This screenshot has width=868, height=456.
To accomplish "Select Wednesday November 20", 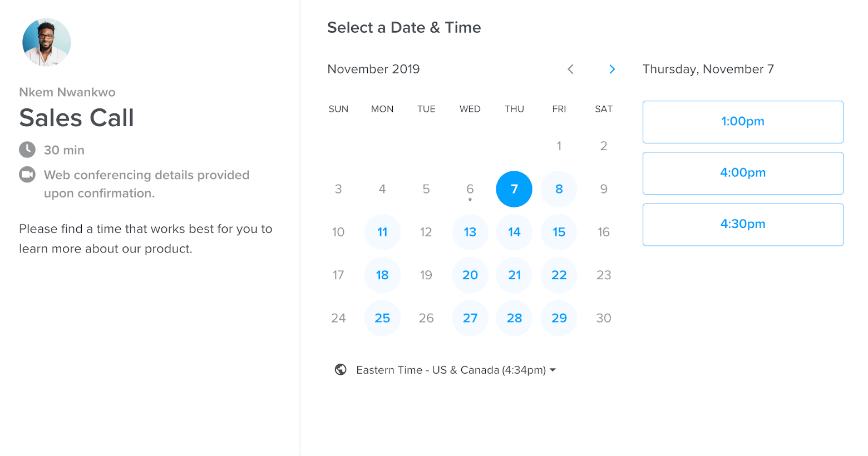I will click(470, 275).
